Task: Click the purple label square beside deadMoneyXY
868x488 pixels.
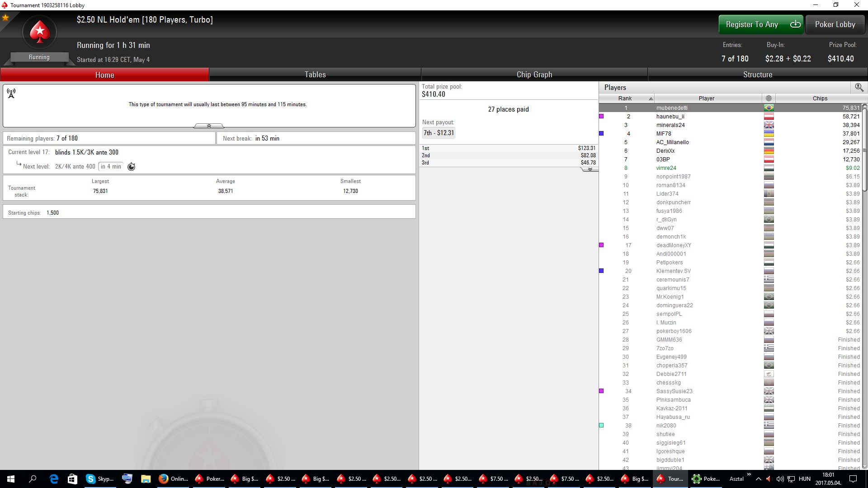Action: (x=601, y=245)
